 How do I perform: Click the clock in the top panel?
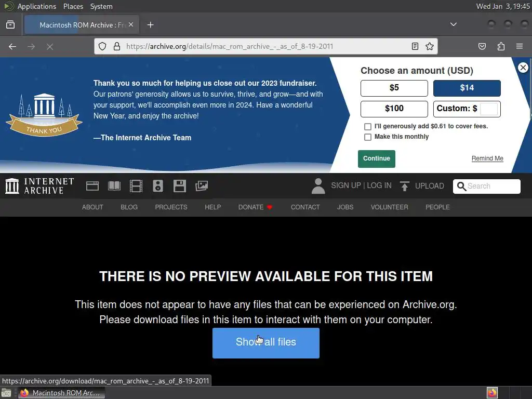[503, 6]
